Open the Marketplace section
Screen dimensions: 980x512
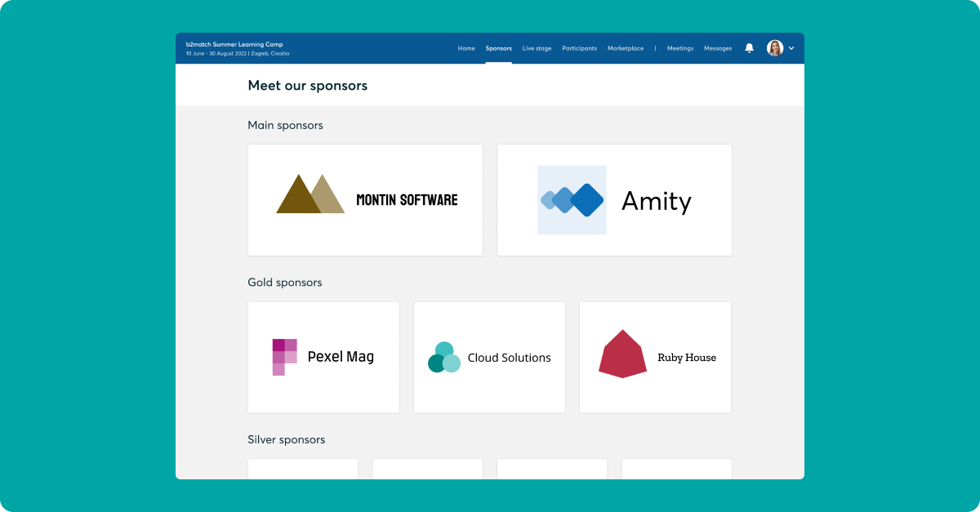626,48
